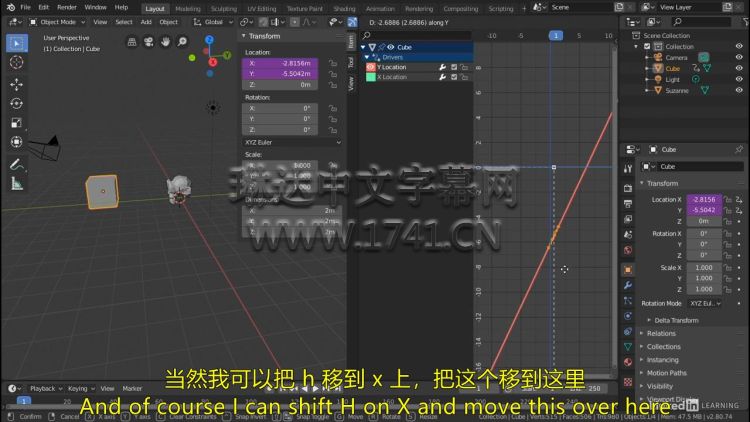Open the Modifiers properties tab
750x422 pixels.
[628, 286]
